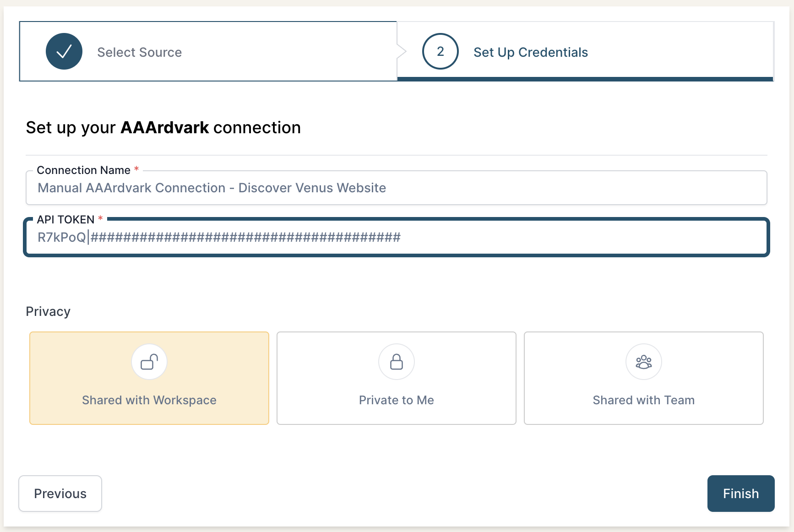The image size is (794, 532).
Task: Select the Private to Me privacy option
Action: 396,378
